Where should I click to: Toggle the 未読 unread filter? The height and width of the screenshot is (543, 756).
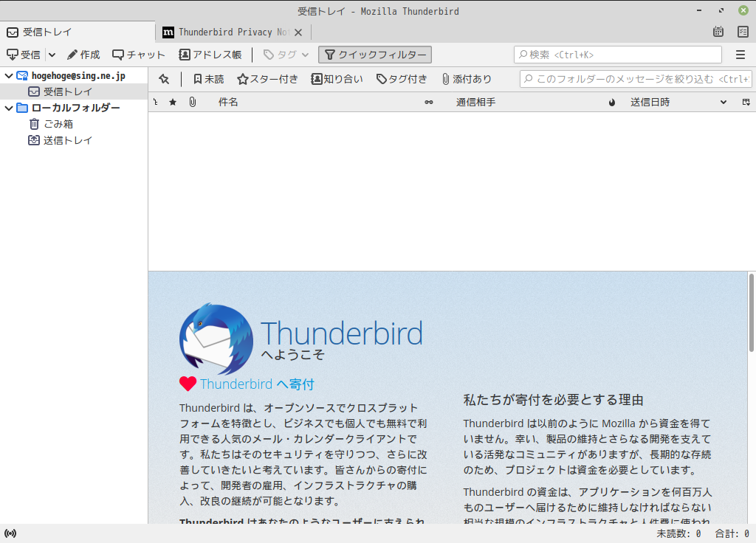pos(209,79)
